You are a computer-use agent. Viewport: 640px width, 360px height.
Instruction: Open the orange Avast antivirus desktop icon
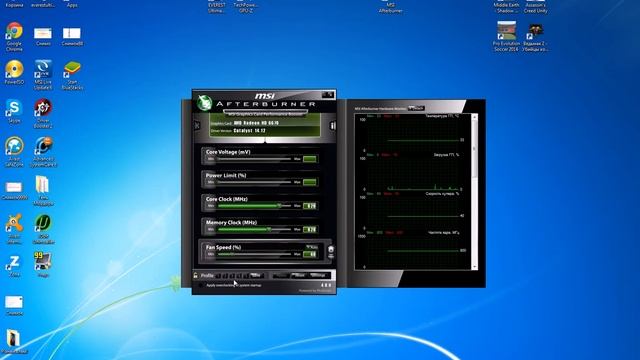pyautogui.click(x=14, y=229)
